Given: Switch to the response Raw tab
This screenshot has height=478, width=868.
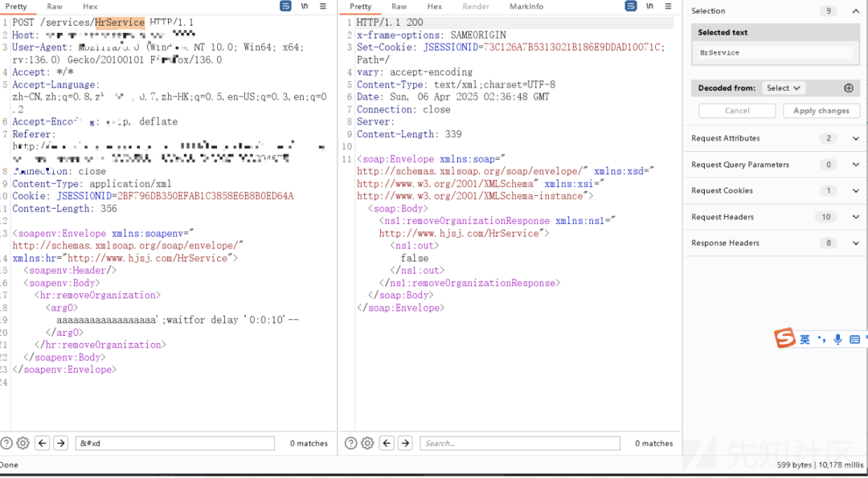Looking at the screenshot, I should (399, 6).
